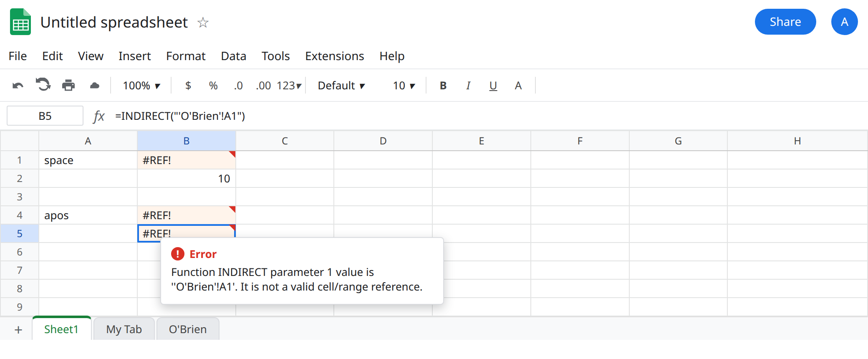Star the Untitled spreadsheet

click(x=203, y=22)
